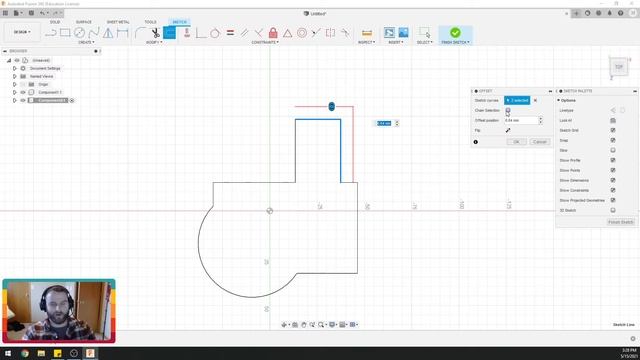Screen dimensions: 640x360
Task: Toggle the Snap checkbox
Action: coord(613,140)
